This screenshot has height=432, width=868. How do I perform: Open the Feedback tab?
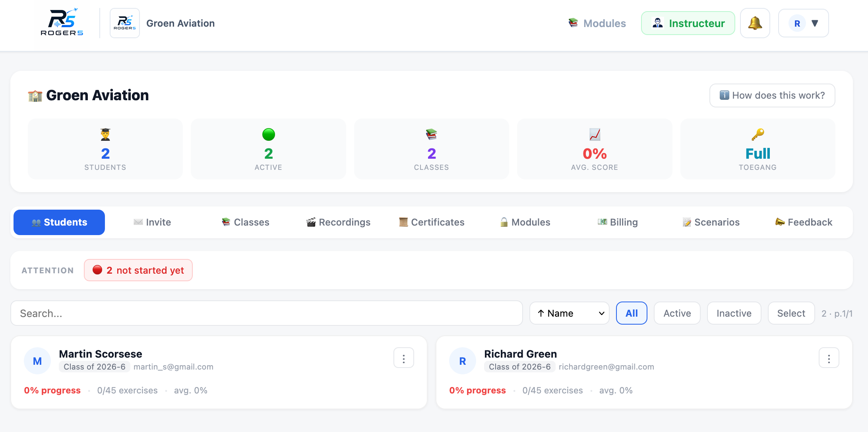tap(804, 222)
